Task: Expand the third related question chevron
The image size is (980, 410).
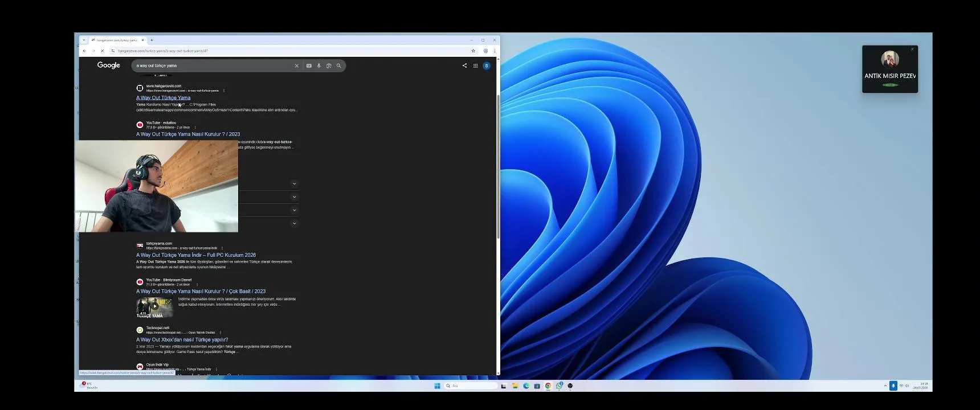Action: (294, 210)
